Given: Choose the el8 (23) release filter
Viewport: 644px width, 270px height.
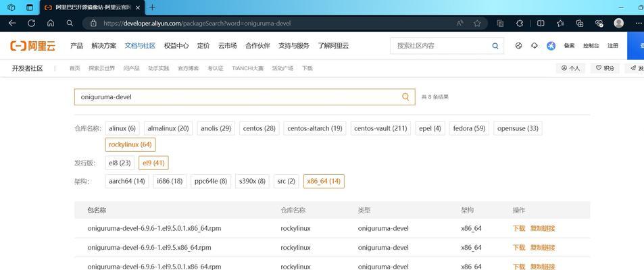Looking at the screenshot, I should [120, 163].
